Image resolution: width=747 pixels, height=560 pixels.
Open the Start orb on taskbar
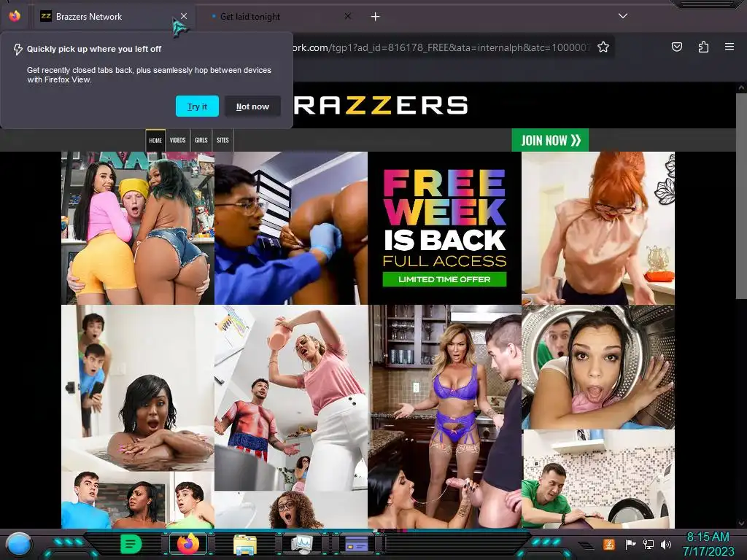[x=18, y=544]
